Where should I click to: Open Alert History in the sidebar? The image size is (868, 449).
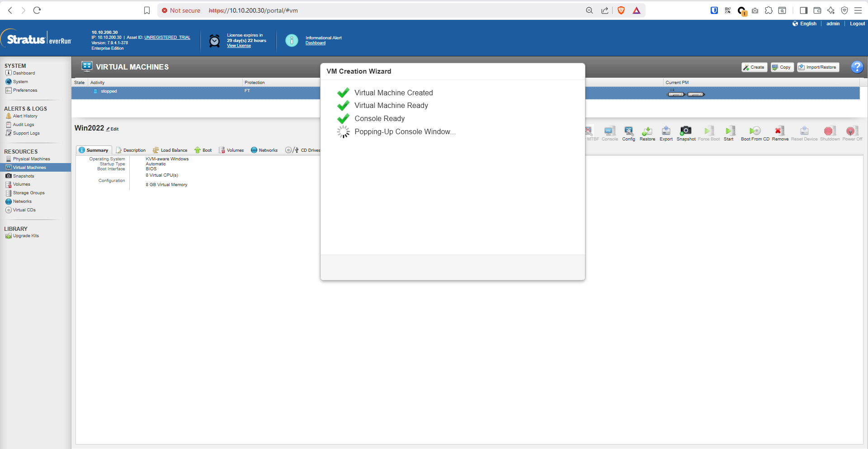pyautogui.click(x=25, y=116)
